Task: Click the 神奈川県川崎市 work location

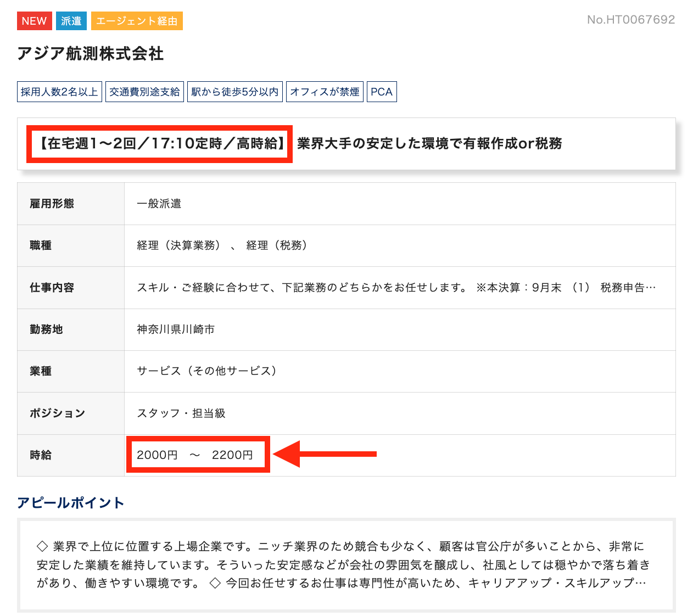Action: click(x=176, y=329)
